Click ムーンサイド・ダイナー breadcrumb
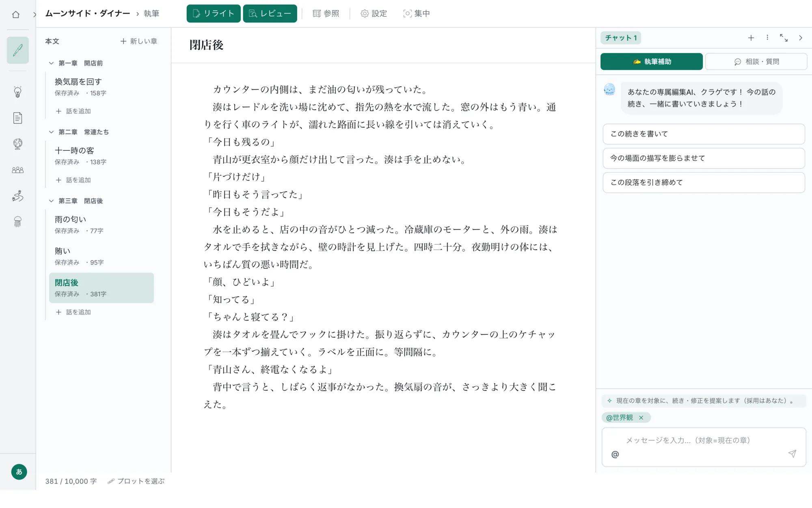 tap(88, 13)
